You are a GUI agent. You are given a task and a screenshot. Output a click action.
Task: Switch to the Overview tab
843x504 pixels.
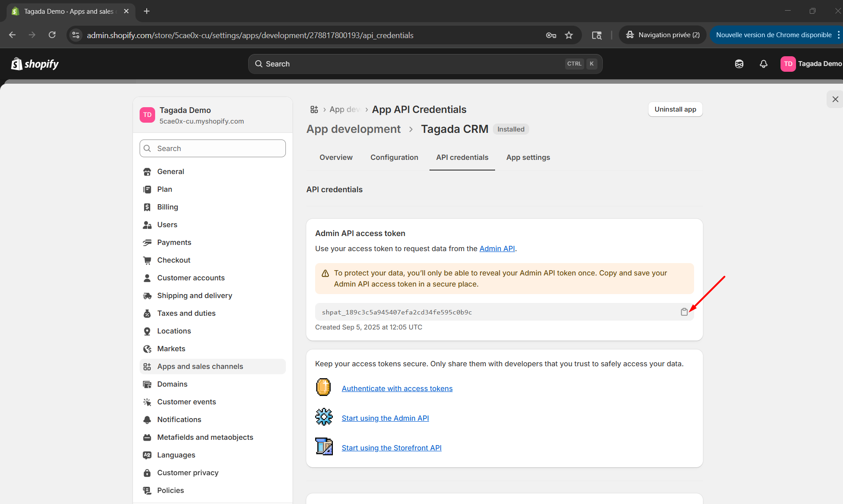[x=336, y=157]
